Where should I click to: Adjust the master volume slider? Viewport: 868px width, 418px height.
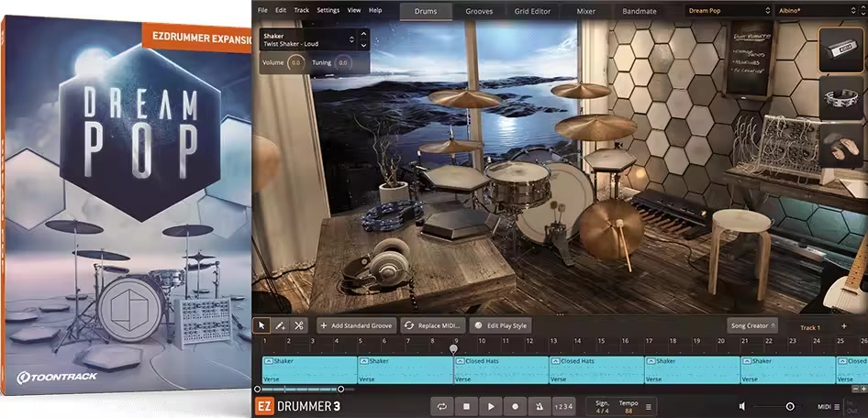[x=789, y=406]
